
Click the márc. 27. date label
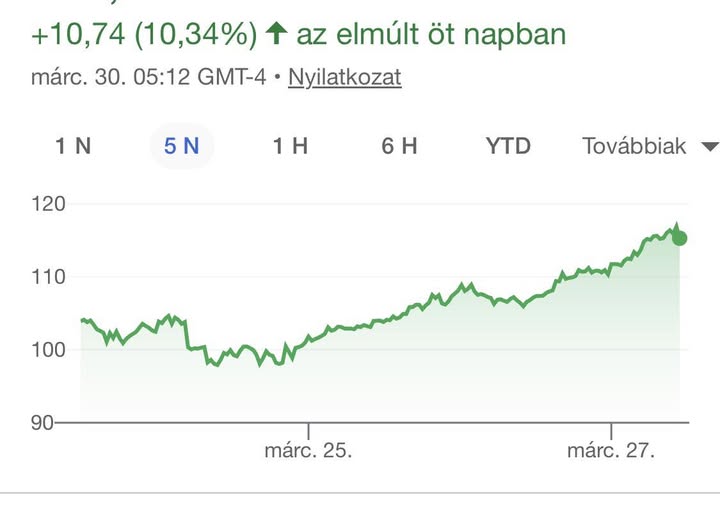[611, 451]
